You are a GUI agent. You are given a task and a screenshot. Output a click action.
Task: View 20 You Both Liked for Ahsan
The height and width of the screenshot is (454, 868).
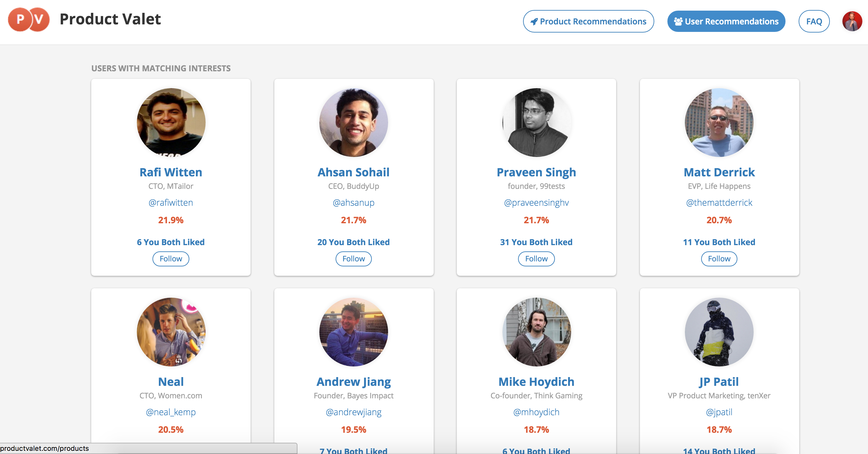pos(353,242)
